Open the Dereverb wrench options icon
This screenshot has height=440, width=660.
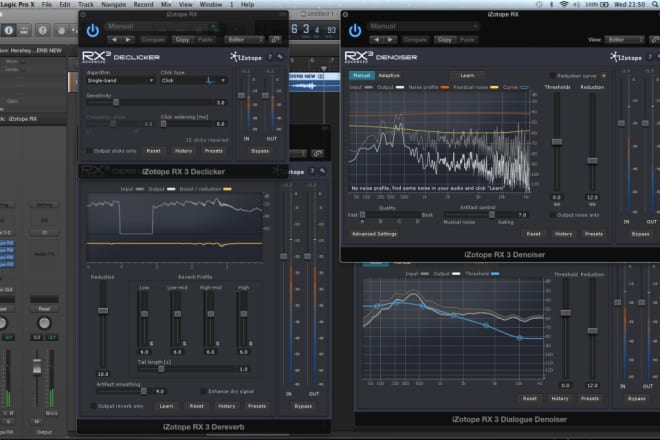(322, 171)
